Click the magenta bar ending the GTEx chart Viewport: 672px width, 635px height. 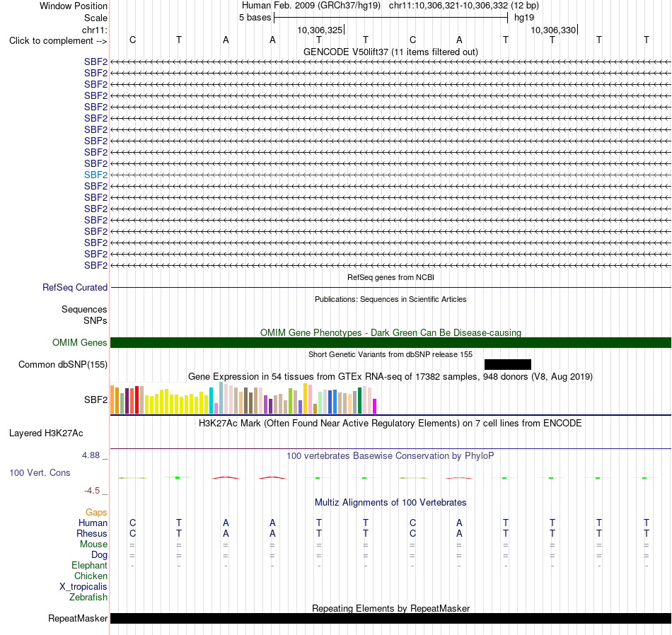point(375,406)
